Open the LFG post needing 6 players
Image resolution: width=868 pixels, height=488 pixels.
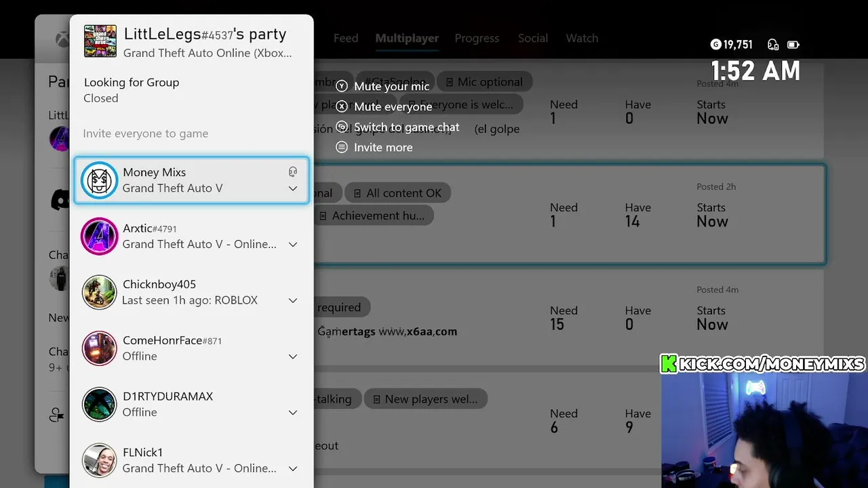pyautogui.click(x=568, y=420)
